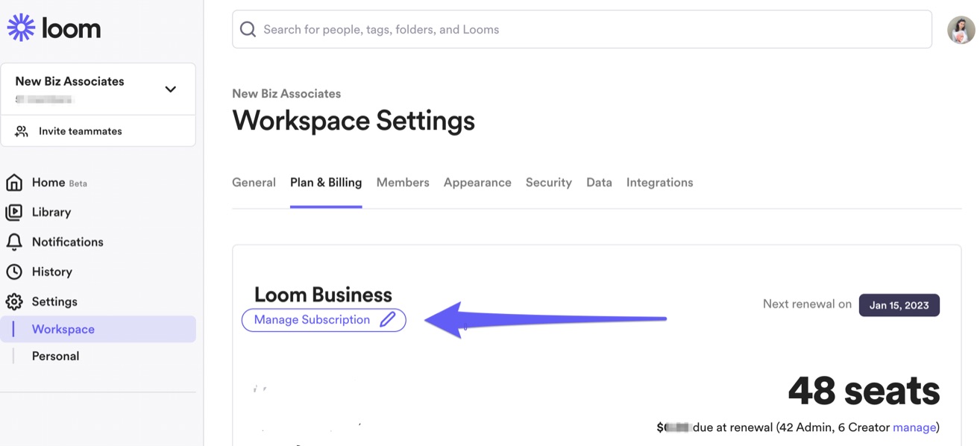Click the manage seats link

coord(914,427)
